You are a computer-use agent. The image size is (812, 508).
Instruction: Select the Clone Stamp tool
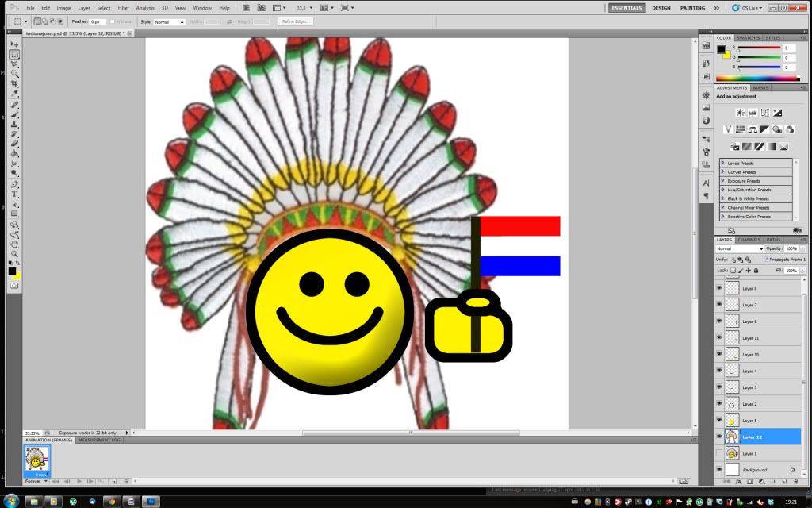click(x=14, y=125)
